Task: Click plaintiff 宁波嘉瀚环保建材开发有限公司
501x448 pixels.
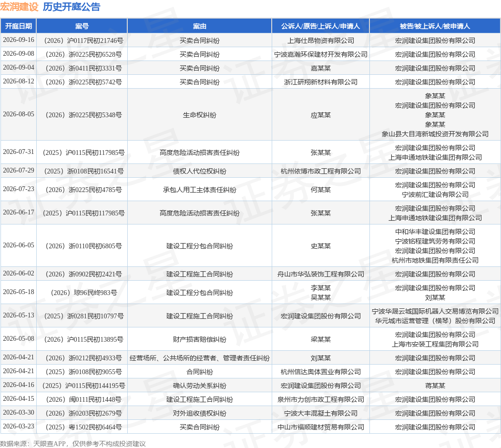Action: pyautogui.click(x=320, y=54)
